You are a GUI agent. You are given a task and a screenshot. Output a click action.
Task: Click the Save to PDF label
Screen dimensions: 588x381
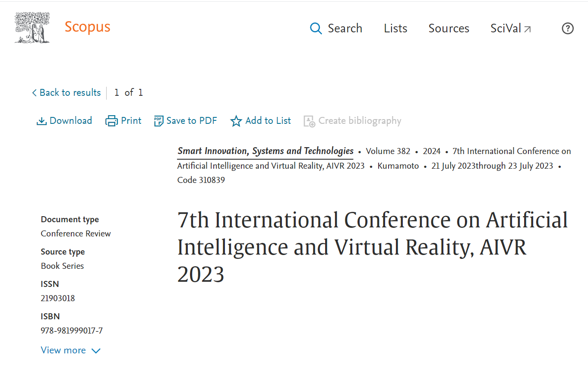tap(192, 121)
